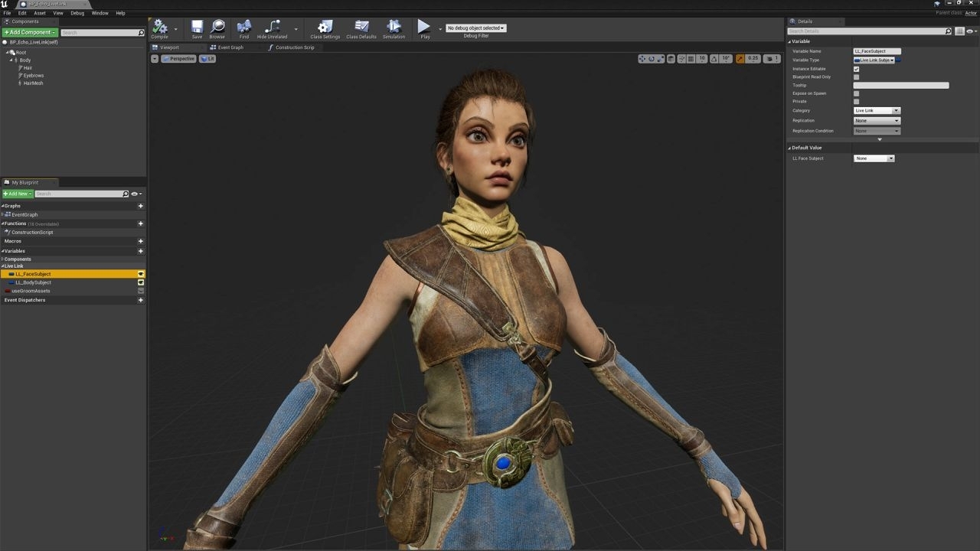Toggle world/local coordinate system icon
Screen dimensions: 980x551
click(671, 59)
